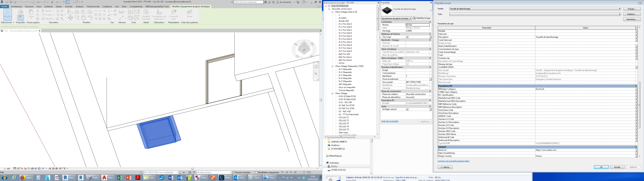The height and width of the screenshot is (181, 644).
Task: Collapse the Plans d'étage (Maquette 1/500) node
Action: click(333, 66)
